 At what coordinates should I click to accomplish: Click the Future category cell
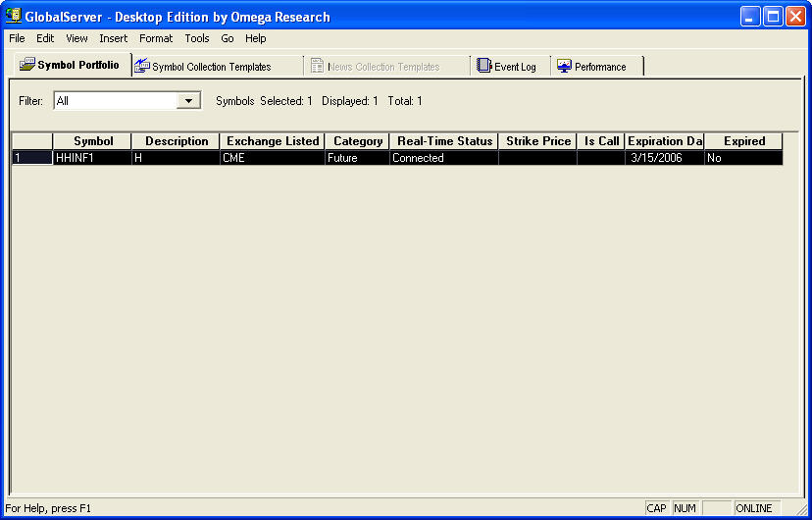[x=357, y=158]
